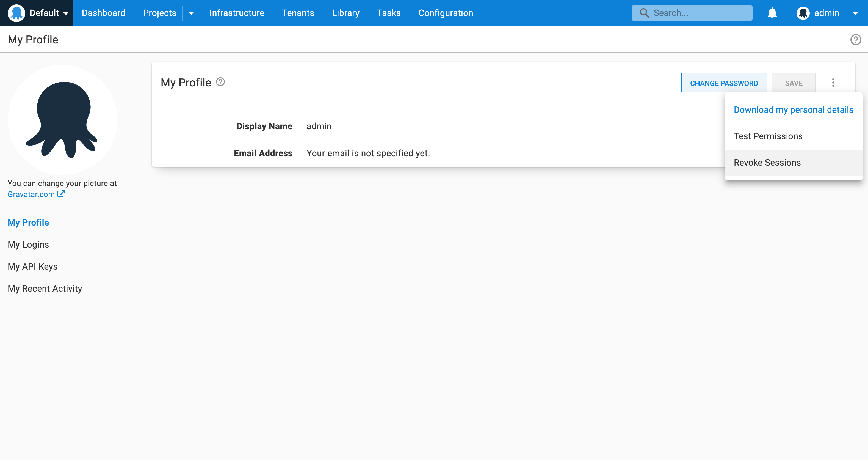Open the notifications bell
Viewport: 868px width, 460px height.
772,13
